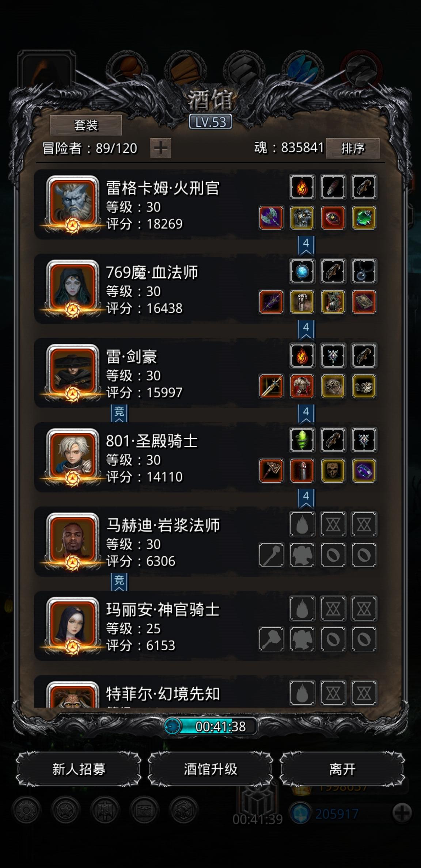Tap the red spellbook item of 769魔·血法师

(x=364, y=302)
